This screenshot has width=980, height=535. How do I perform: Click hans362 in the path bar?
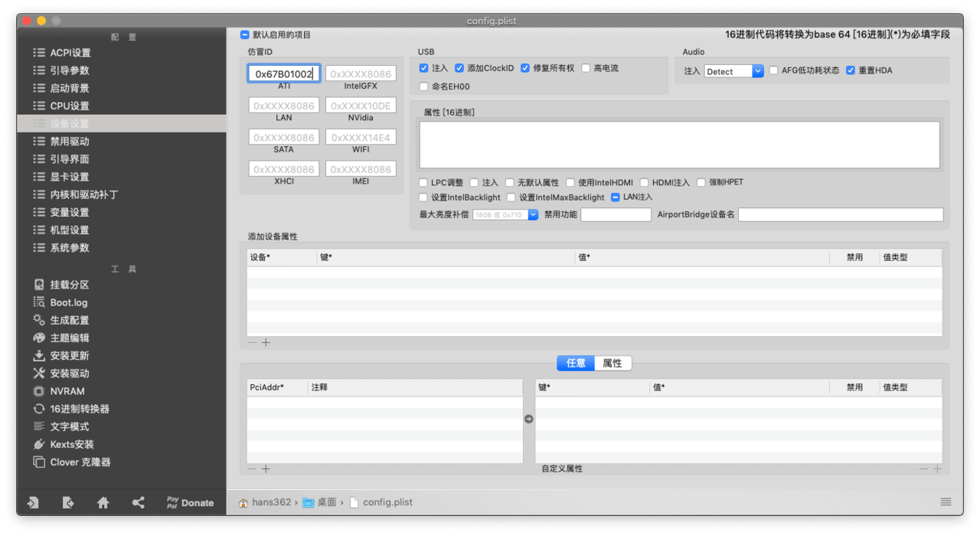point(272,503)
